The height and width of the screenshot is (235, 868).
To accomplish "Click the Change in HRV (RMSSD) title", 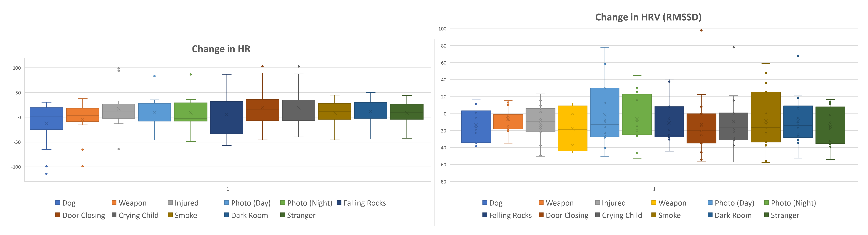I will pos(648,17).
